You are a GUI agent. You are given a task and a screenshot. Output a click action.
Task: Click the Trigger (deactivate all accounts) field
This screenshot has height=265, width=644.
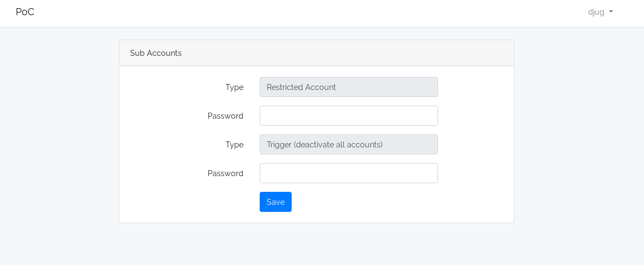[349, 145]
